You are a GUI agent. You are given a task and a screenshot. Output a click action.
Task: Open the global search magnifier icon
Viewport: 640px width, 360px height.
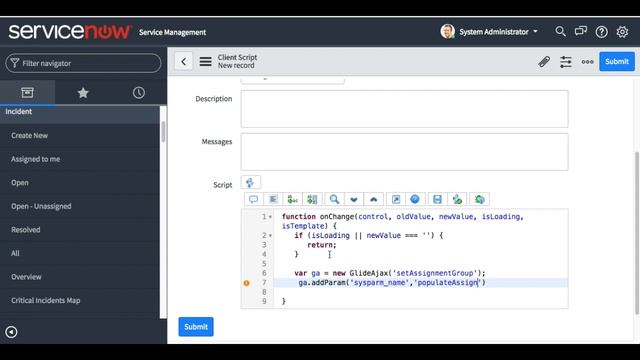pyautogui.click(x=560, y=31)
